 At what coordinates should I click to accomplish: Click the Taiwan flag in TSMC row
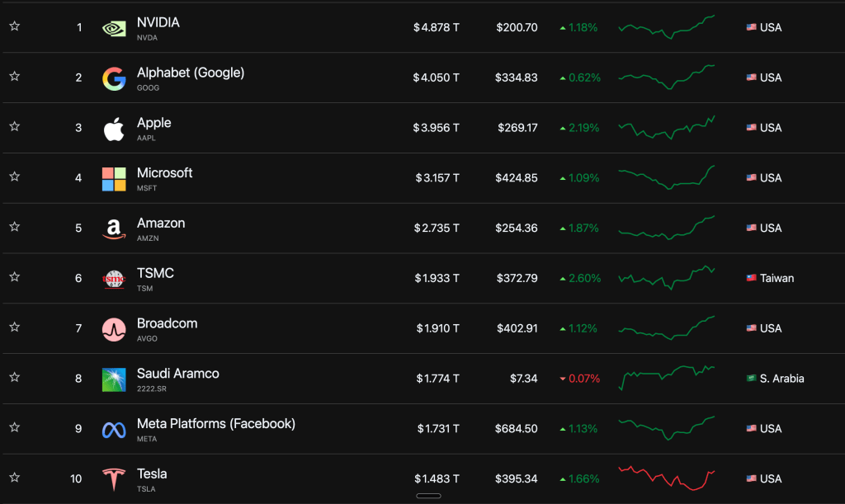coord(751,278)
